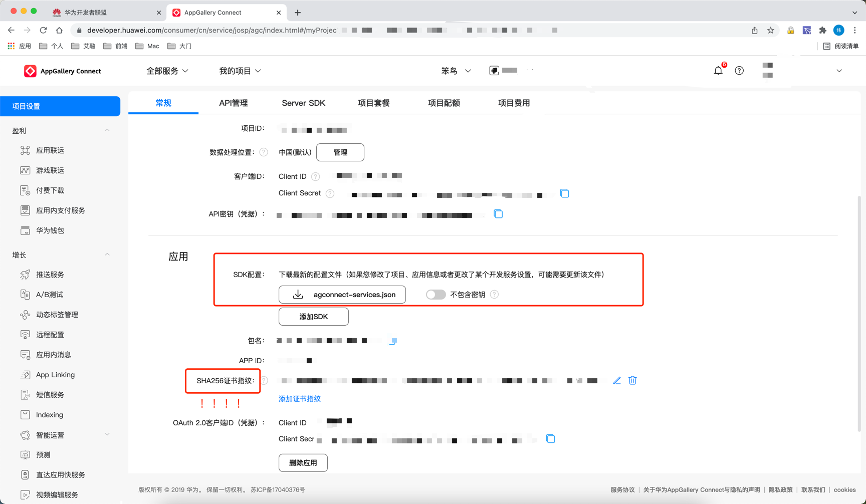Copy the API密钥 value
The height and width of the screenshot is (504, 866).
click(x=498, y=214)
